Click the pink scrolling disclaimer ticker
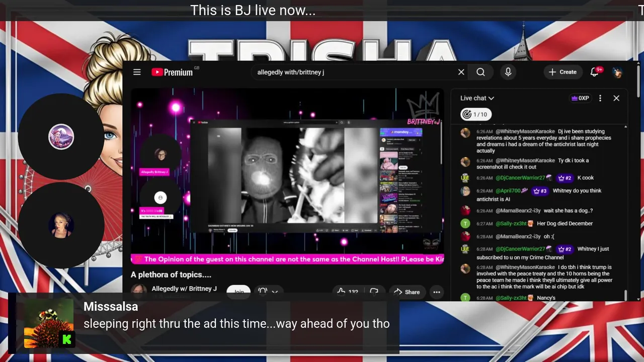This screenshot has width=644, height=362. (287, 259)
